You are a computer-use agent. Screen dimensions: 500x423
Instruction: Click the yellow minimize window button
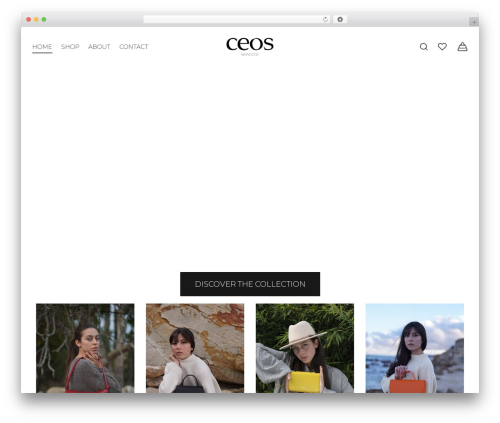[x=36, y=20]
